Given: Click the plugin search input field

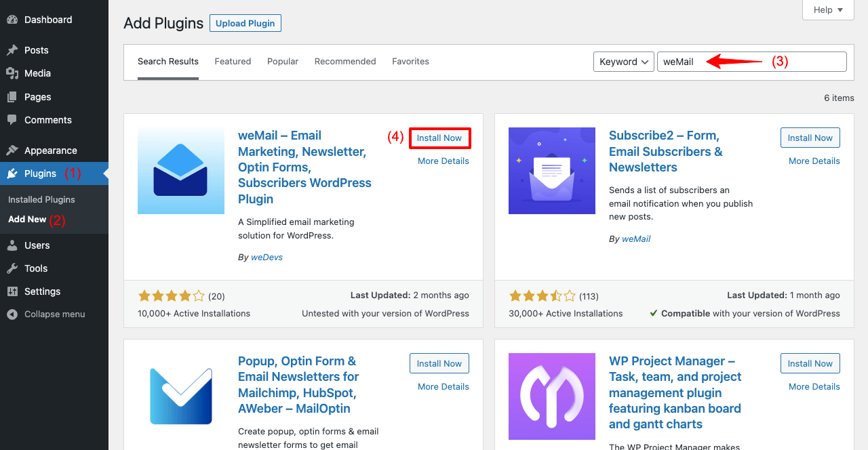Looking at the screenshot, I should coord(752,62).
